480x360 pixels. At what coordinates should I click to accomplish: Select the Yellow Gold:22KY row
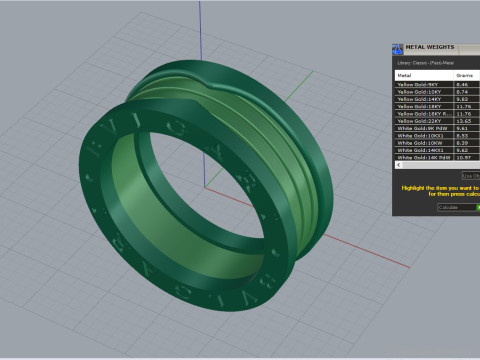click(x=437, y=121)
